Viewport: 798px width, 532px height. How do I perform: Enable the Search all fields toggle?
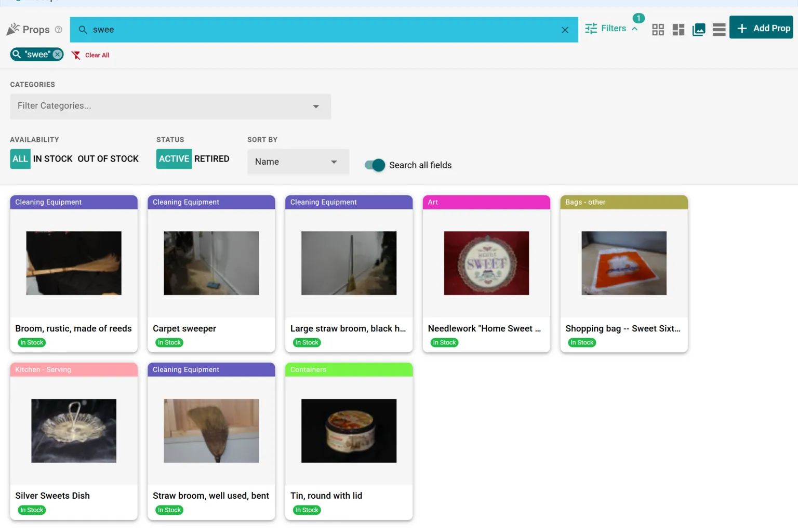tap(374, 165)
